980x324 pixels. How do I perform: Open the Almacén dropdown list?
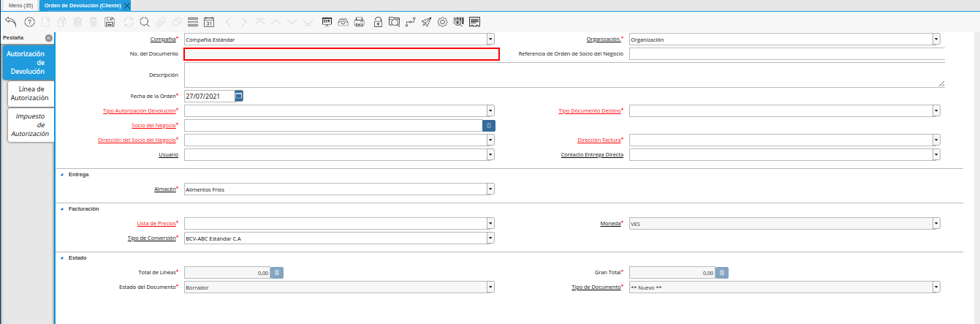[490, 189]
